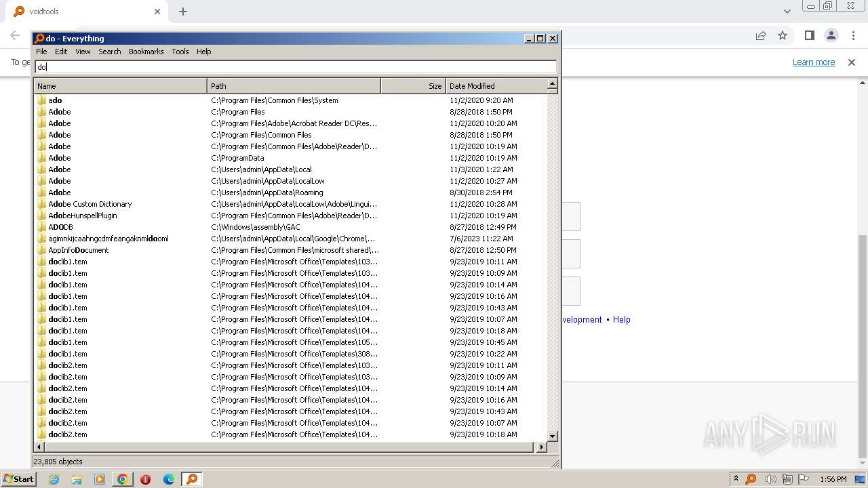
Task: Select doclib1.tem modified 9/23/2019 10:11 AM
Action: (x=68, y=262)
